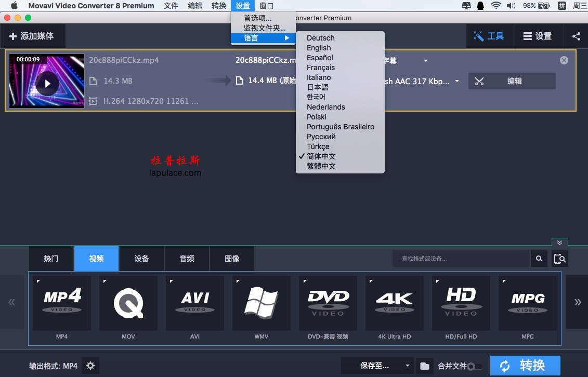This screenshot has height=377, width=588.
Task: Click the 添加媒体 button
Action: click(32, 36)
